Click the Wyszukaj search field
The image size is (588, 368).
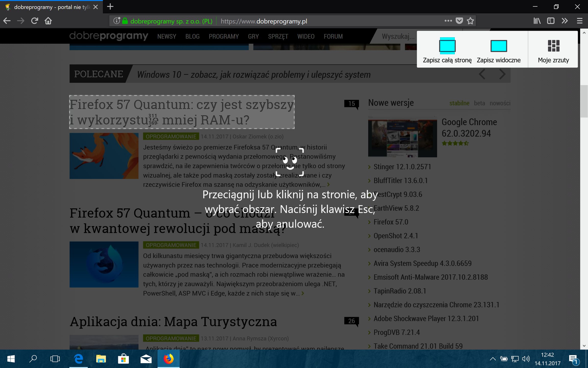(x=398, y=36)
